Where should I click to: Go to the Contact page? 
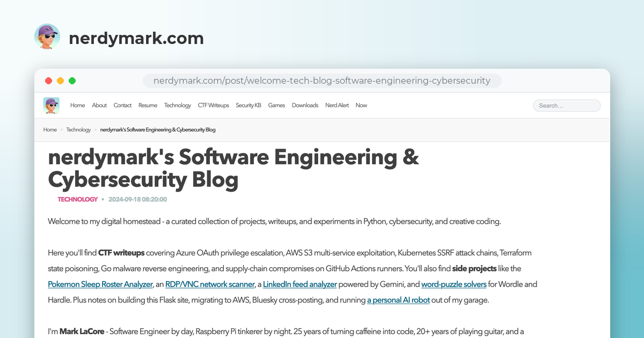tap(122, 105)
